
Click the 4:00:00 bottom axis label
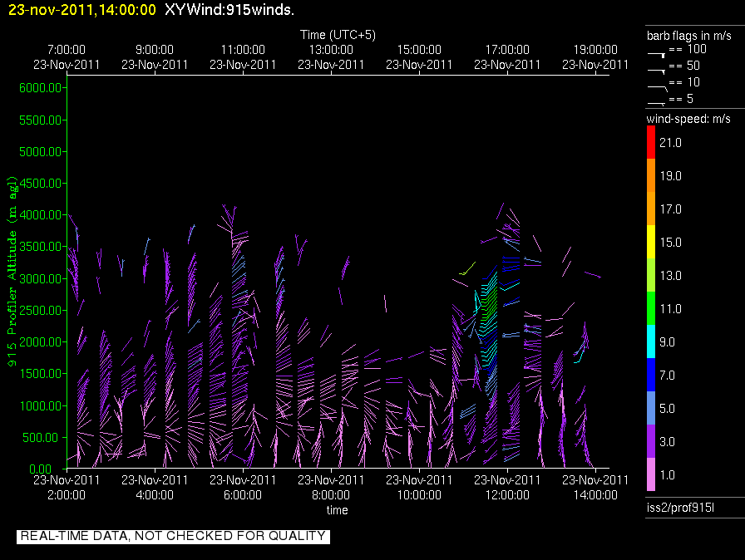(x=155, y=495)
